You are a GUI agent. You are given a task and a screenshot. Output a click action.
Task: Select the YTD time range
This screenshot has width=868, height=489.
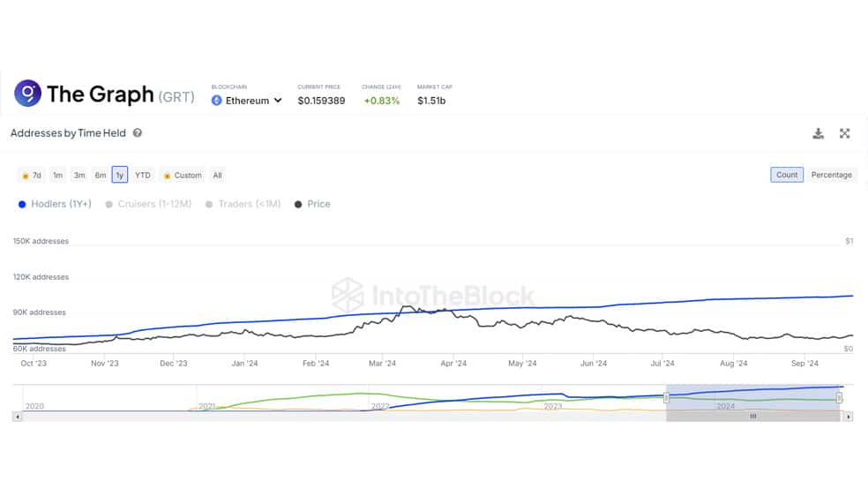pyautogui.click(x=143, y=175)
